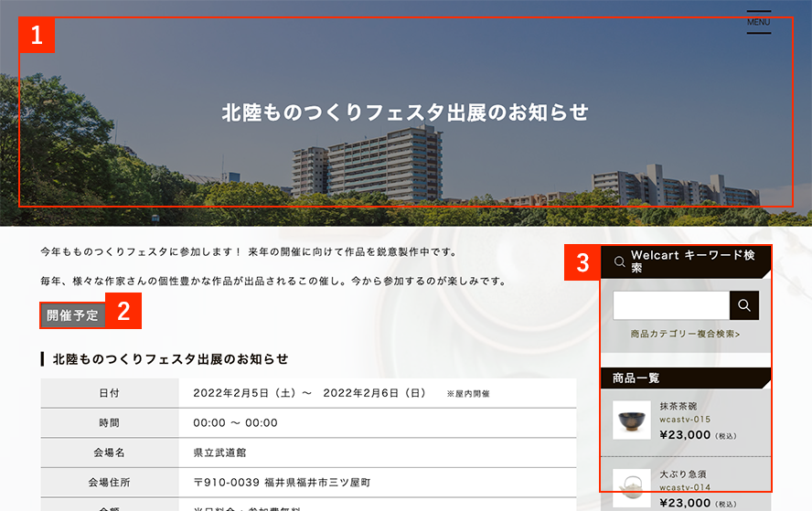Image resolution: width=812 pixels, height=511 pixels.
Task: Open the 大ぶり急須 product thumbnail
Action: (x=632, y=488)
